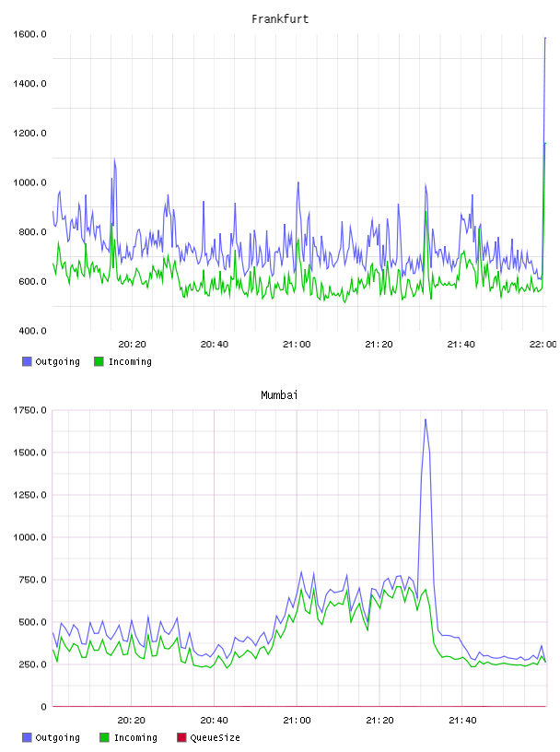Click the 21:20 time label on Mumbai chart
The image size is (560, 752).
(x=379, y=720)
